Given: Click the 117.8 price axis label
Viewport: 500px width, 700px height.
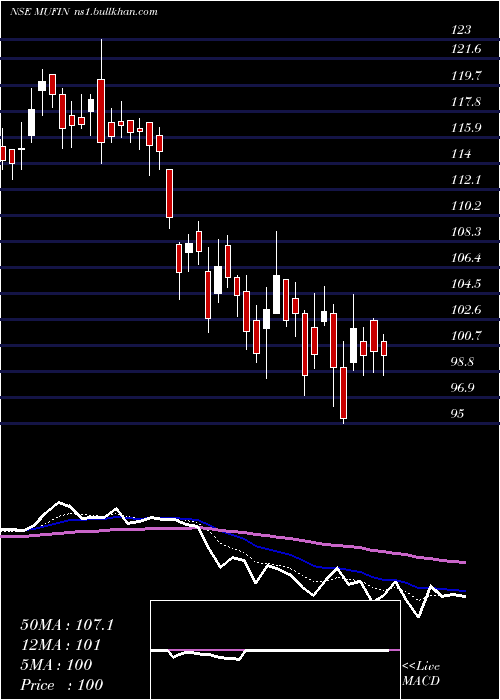Looking at the screenshot, I should pyautogui.click(x=466, y=102).
